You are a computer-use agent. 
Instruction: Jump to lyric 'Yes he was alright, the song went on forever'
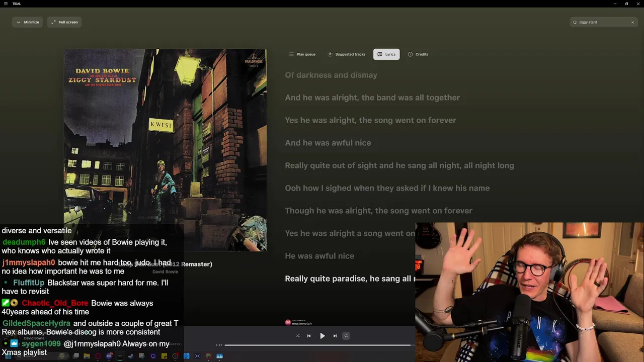point(370,120)
